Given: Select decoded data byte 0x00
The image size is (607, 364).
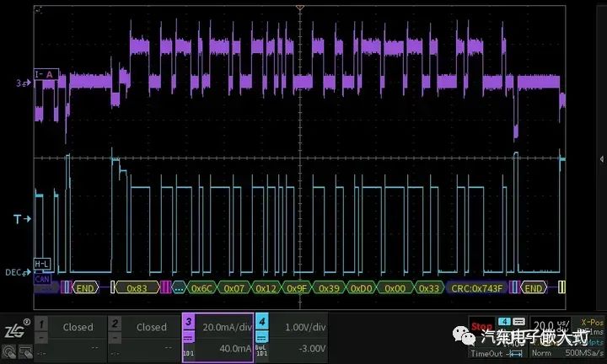Looking at the screenshot, I should [x=395, y=288].
